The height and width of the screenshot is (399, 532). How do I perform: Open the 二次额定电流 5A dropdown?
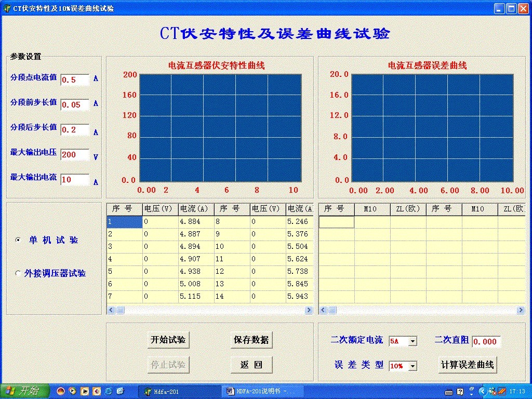pyautogui.click(x=414, y=341)
